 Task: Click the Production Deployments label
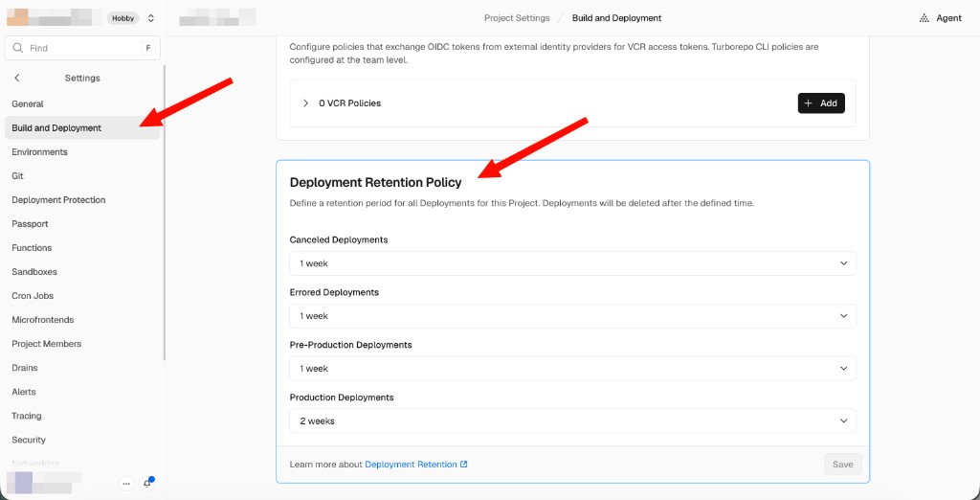coord(342,398)
